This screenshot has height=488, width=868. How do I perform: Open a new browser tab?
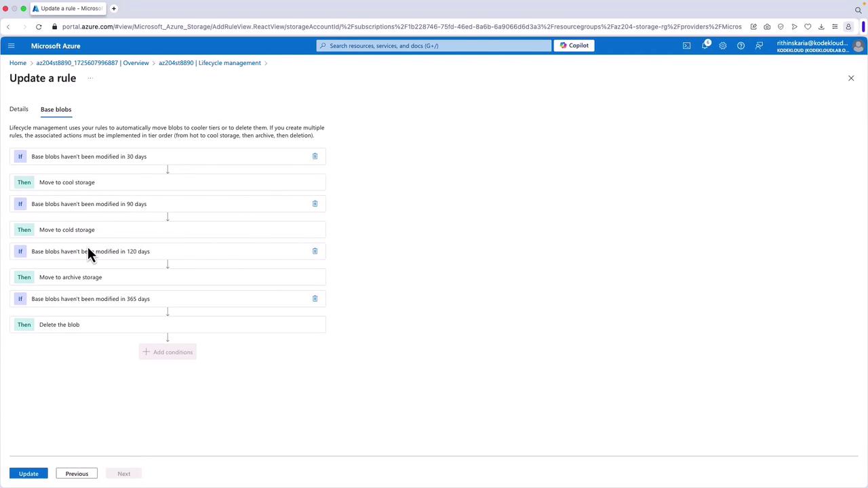click(x=114, y=8)
